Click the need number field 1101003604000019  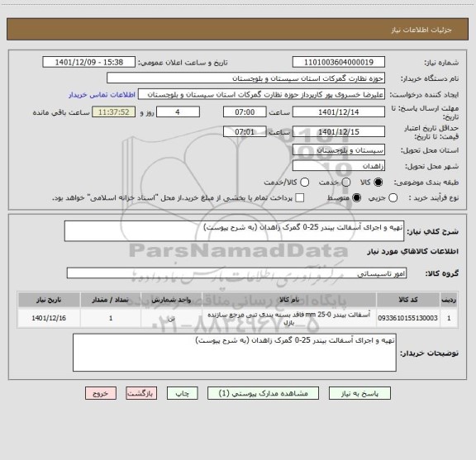(x=339, y=62)
